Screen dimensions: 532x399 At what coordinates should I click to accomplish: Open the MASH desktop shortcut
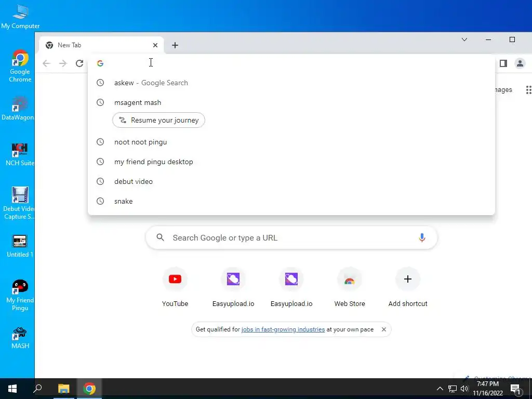click(x=20, y=338)
